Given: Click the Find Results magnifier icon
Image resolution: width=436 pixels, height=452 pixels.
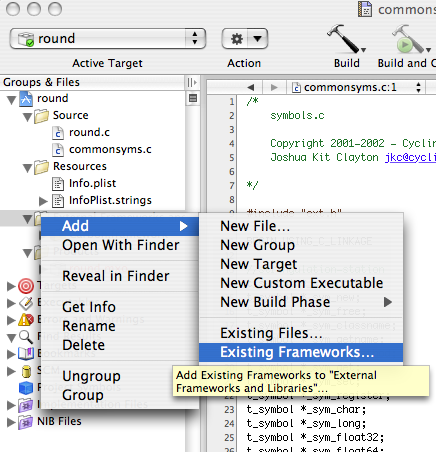Looking at the screenshot, I should (x=26, y=336).
